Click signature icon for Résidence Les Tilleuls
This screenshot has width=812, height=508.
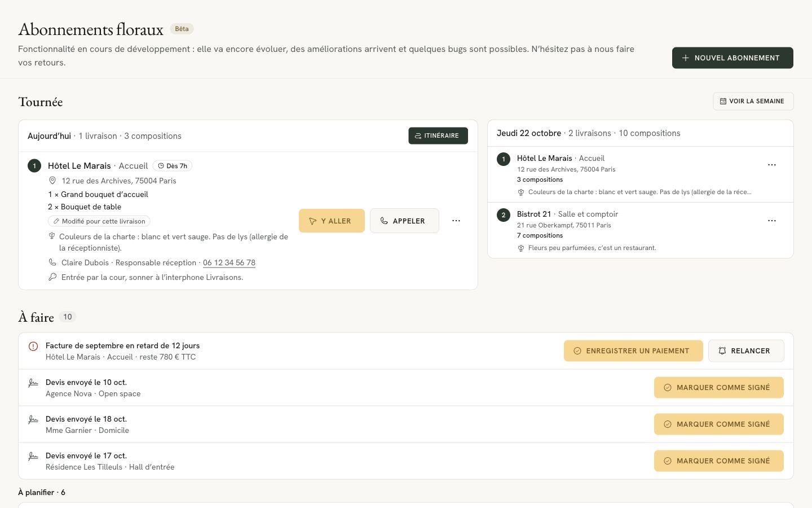pyautogui.click(x=33, y=456)
